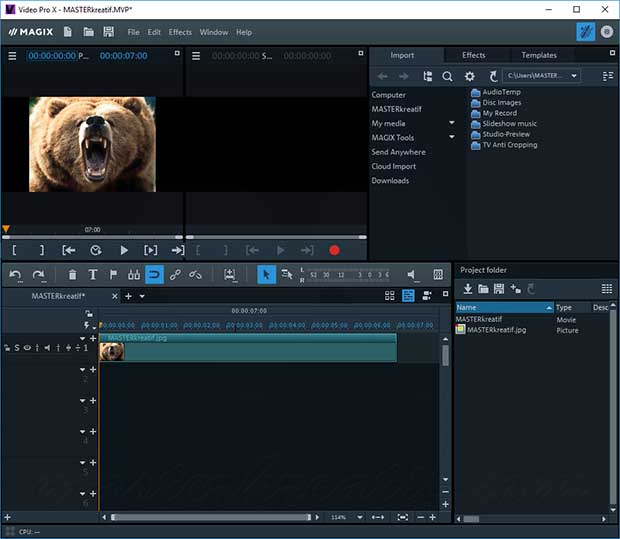
Task: Click the insert mode icon
Action: [x=229, y=274]
